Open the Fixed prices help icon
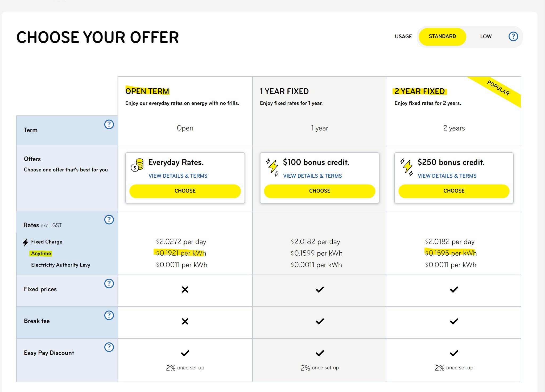This screenshot has height=392, width=545. (x=109, y=283)
